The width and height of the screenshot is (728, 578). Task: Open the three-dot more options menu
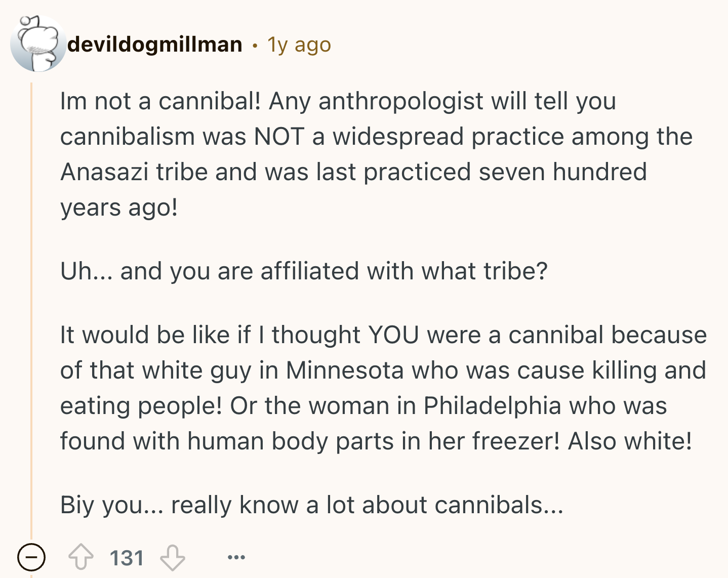[x=236, y=557]
